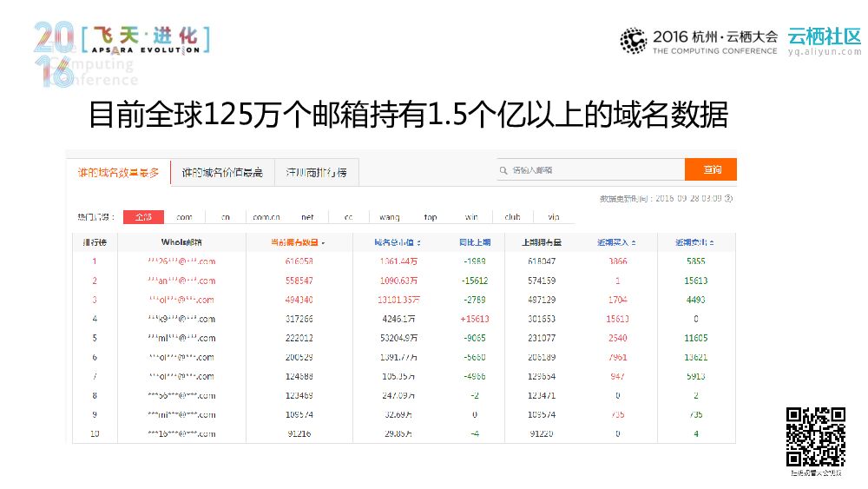Sort by 近期卖出 column arrow

point(712,243)
